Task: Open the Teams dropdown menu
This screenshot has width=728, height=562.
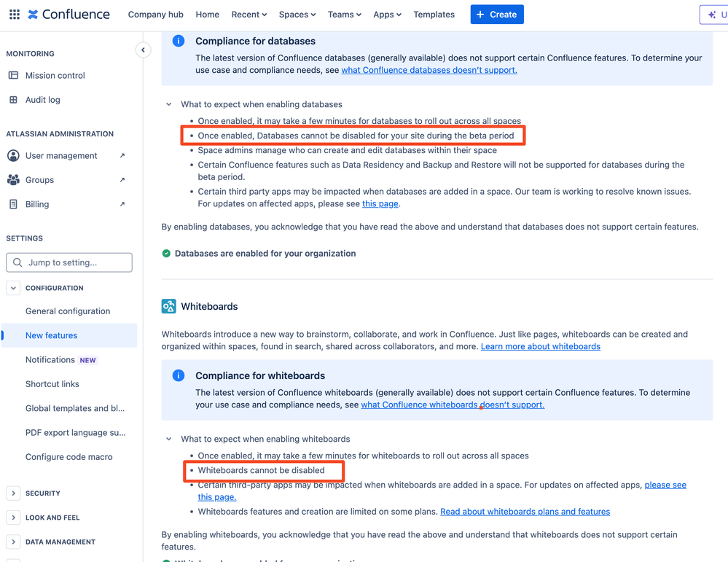Action: [x=345, y=15]
